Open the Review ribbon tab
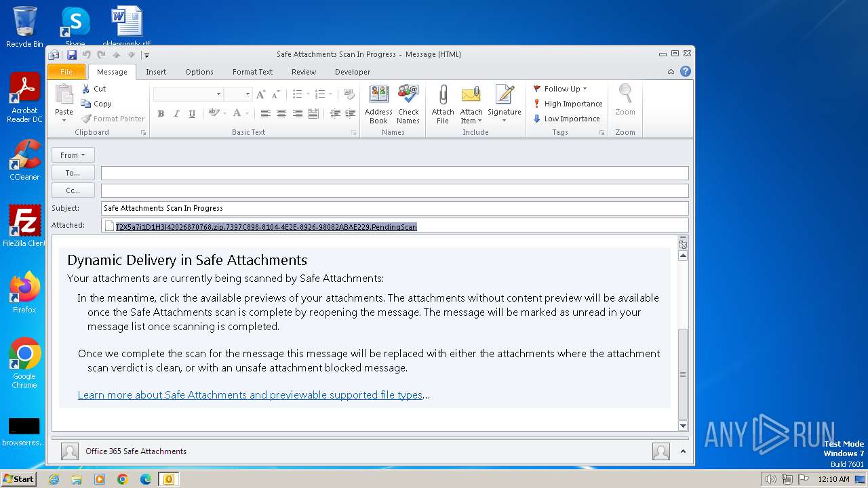The height and width of the screenshot is (488, 868). pyautogui.click(x=304, y=72)
